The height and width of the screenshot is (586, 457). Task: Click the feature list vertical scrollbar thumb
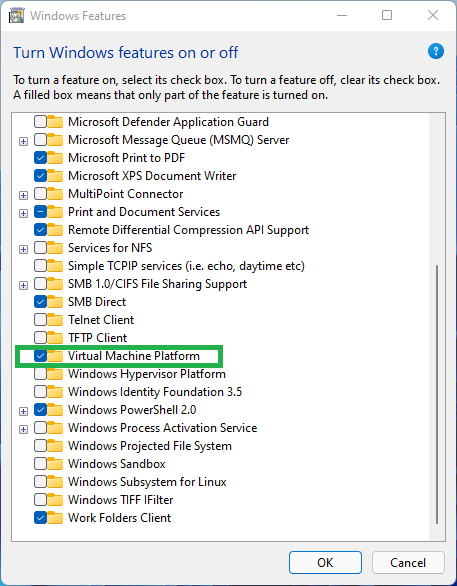[437, 394]
